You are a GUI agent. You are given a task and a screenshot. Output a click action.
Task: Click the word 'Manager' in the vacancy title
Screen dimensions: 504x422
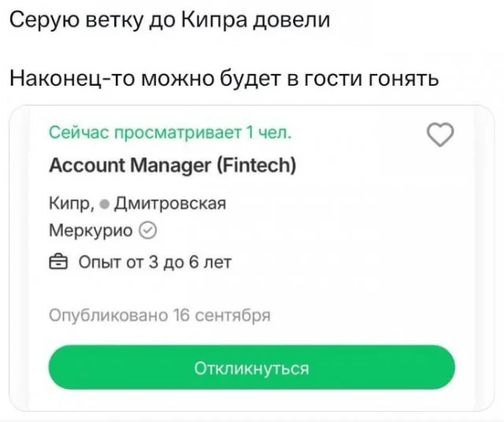(170, 166)
